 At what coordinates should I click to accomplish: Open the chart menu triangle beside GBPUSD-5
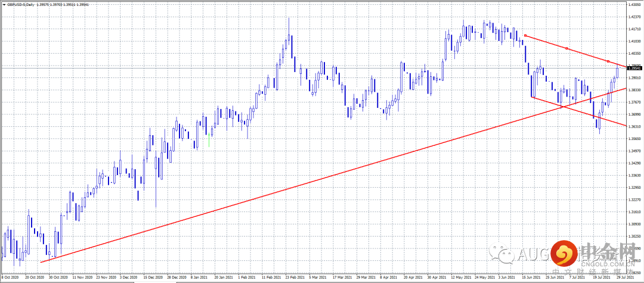tap(4, 4)
